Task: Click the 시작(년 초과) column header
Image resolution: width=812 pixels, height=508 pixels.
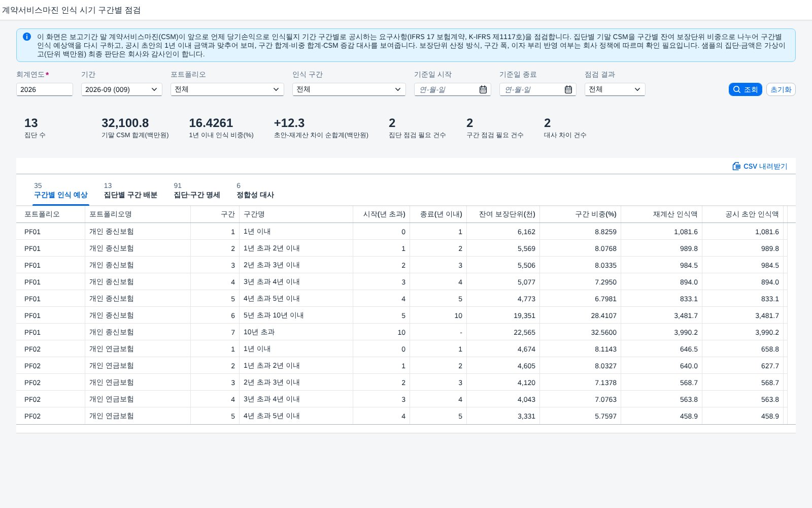Action: pos(382,214)
